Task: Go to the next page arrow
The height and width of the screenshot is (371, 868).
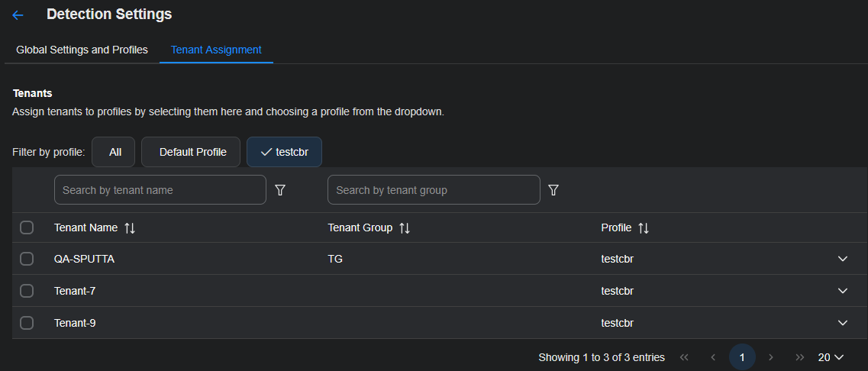Action: [x=771, y=357]
